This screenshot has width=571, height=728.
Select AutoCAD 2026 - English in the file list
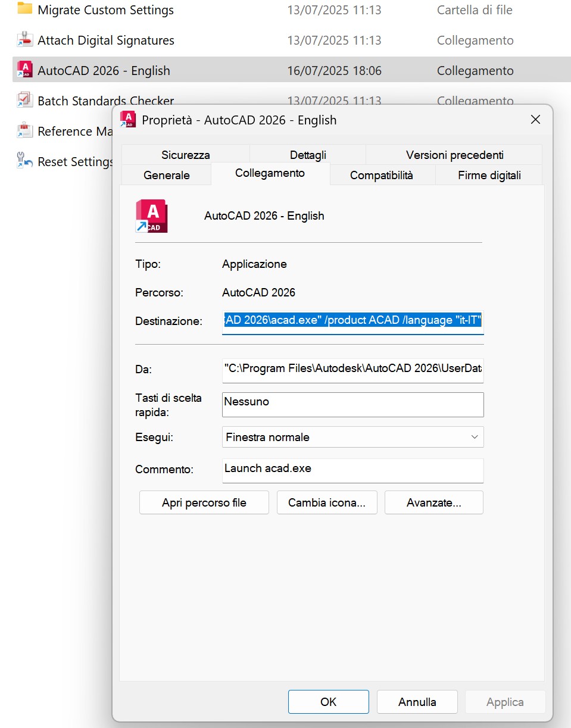104,70
